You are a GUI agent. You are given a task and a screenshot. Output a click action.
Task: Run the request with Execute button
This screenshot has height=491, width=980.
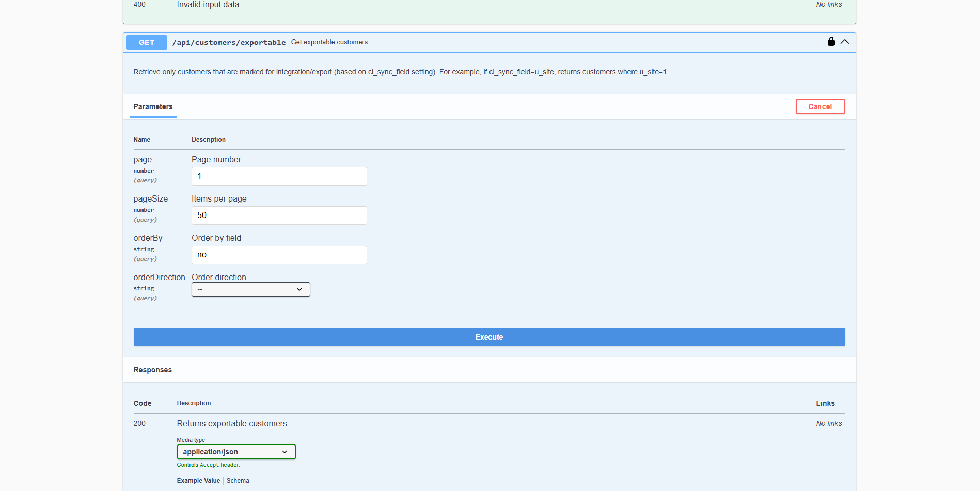tap(489, 337)
